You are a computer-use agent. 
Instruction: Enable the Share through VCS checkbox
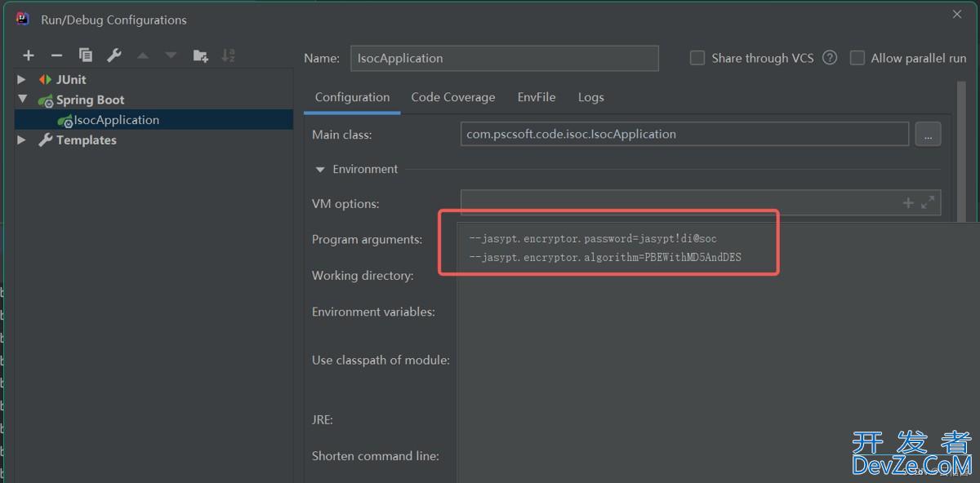(x=697, y=58)
